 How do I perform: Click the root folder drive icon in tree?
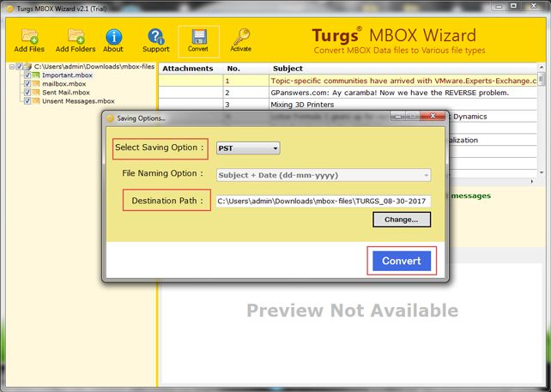[27, 66]
